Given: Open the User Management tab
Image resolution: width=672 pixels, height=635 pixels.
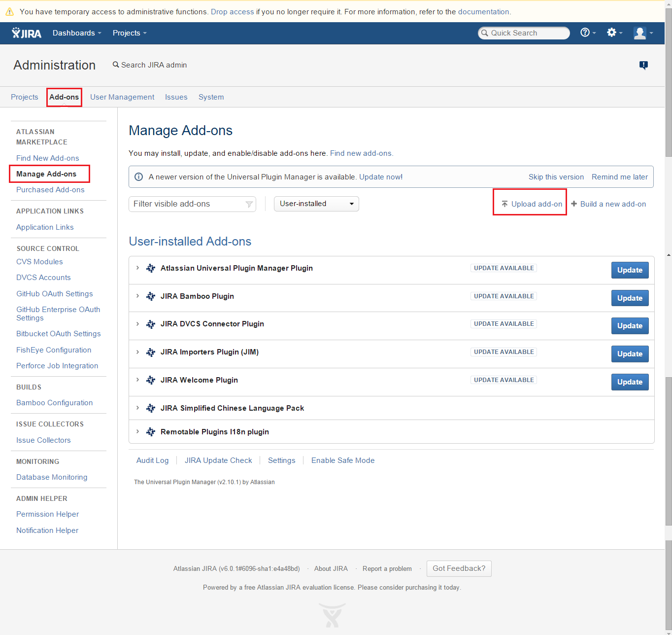Looking at the screenshot, I should tap(122, 97).
